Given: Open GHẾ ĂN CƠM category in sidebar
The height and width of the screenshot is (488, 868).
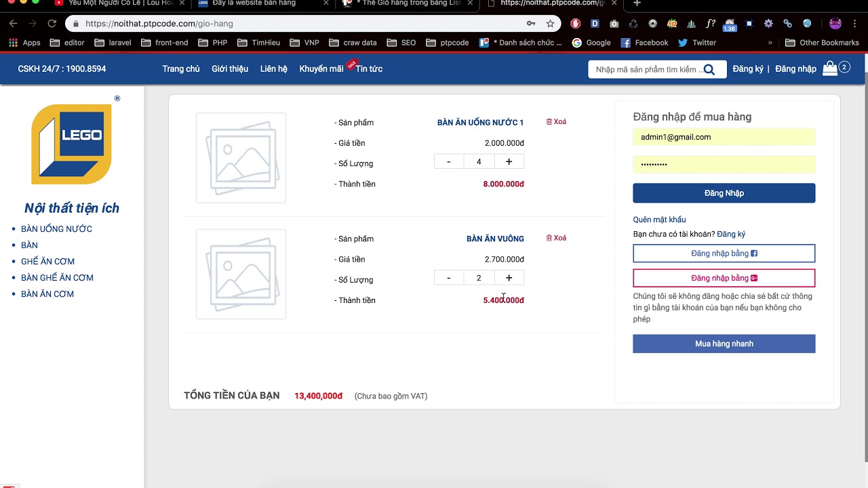Looking at the screenshot, I should 48,262.
